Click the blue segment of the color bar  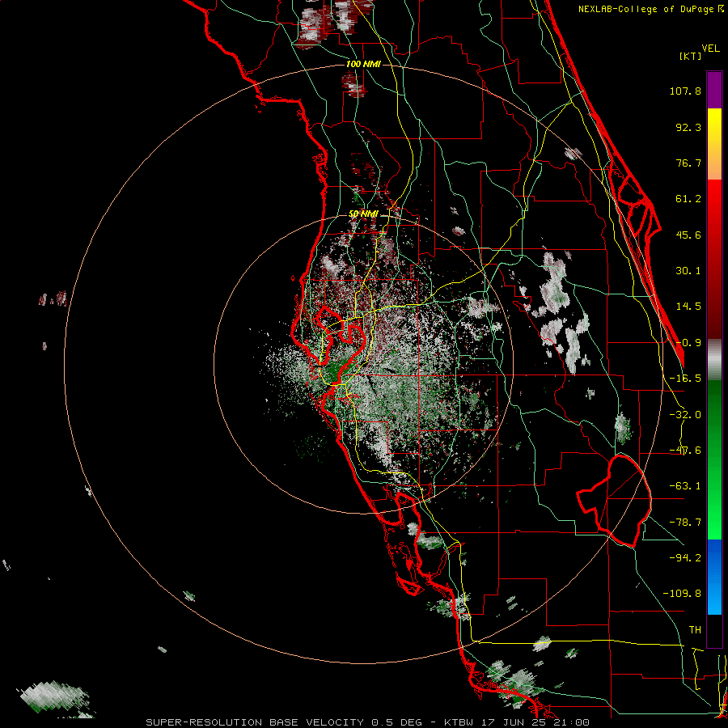coord(714,577)
